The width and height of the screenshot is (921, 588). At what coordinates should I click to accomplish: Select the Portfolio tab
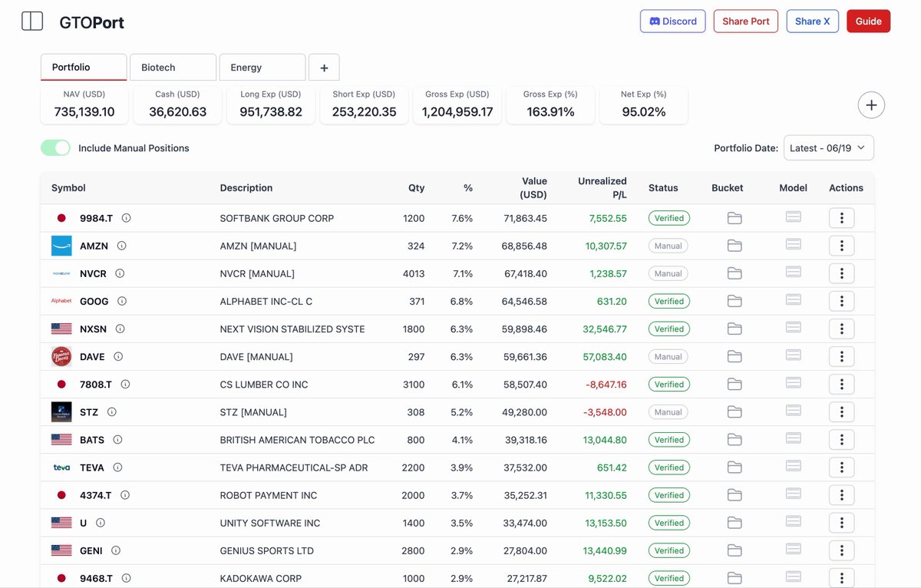click(84, 67)
